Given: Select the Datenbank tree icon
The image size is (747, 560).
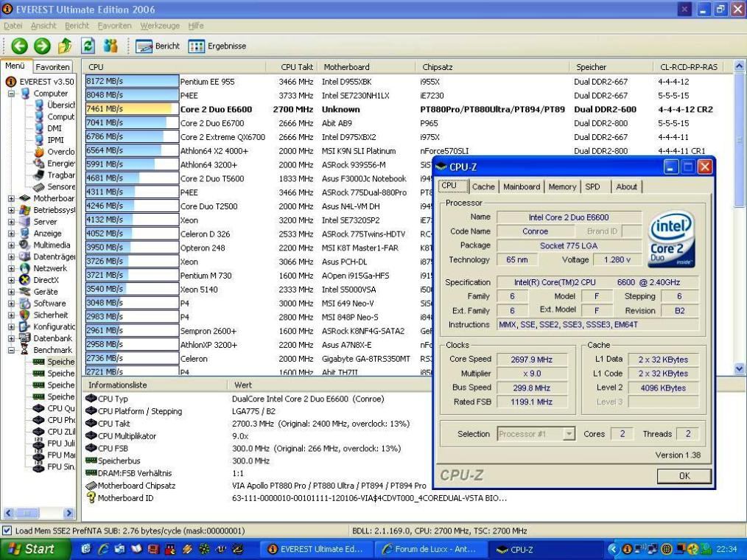Looking at the screenshot, I should 25,338.
